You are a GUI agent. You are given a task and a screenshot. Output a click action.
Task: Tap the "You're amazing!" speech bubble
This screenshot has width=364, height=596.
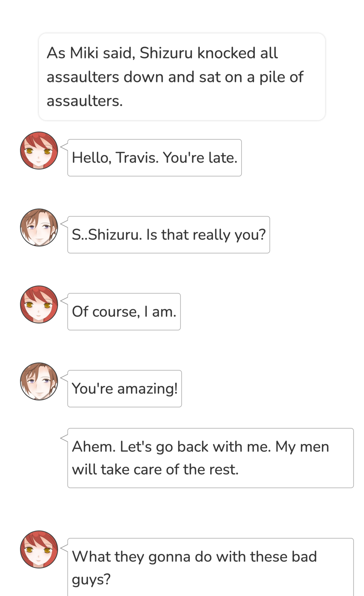point(125,388)
